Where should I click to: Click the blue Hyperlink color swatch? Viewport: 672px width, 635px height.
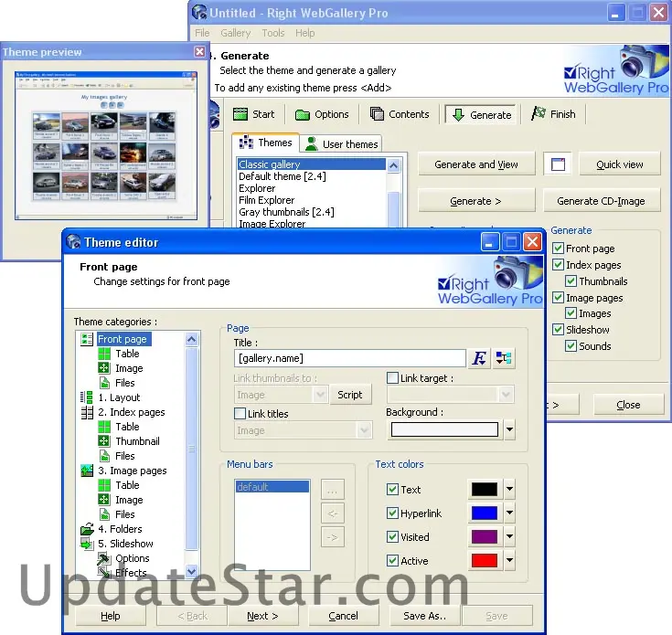[485, 513]
